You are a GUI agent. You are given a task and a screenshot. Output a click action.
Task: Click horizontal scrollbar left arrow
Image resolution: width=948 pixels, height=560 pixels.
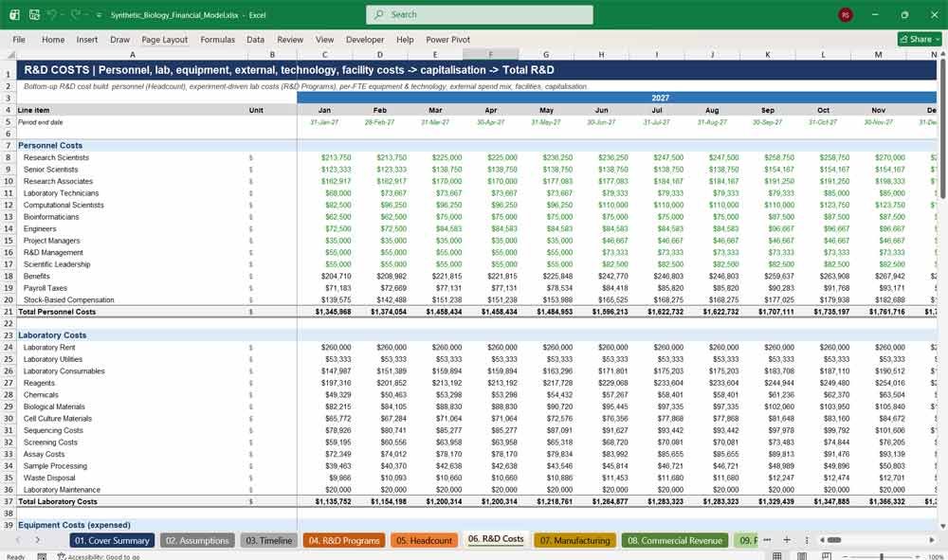click(822, 539)
